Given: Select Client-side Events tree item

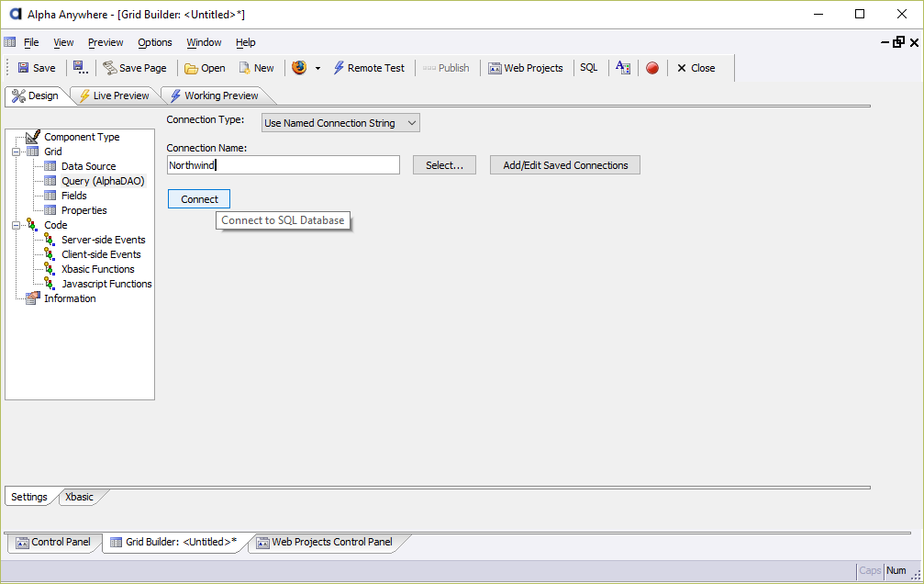Looking at the screenshot, I should (101, 255).
